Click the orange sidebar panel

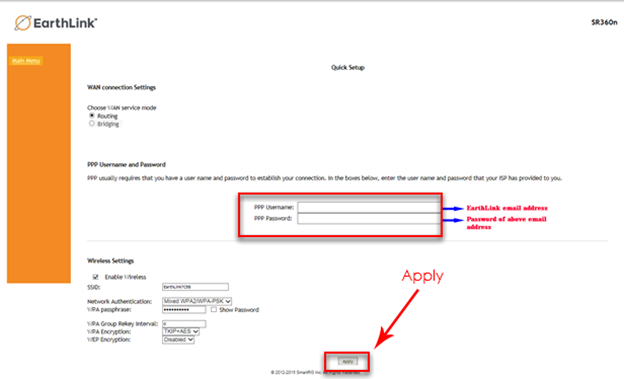[x=39, y=163]
